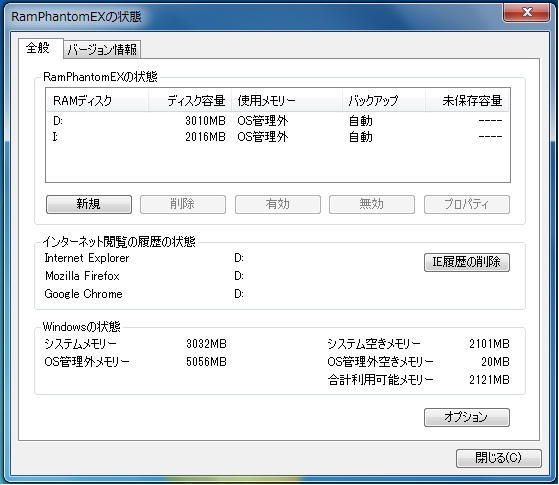
Task: Click the ディスク容量 column header
Action: pyautogui.click(x=190, y=101)
